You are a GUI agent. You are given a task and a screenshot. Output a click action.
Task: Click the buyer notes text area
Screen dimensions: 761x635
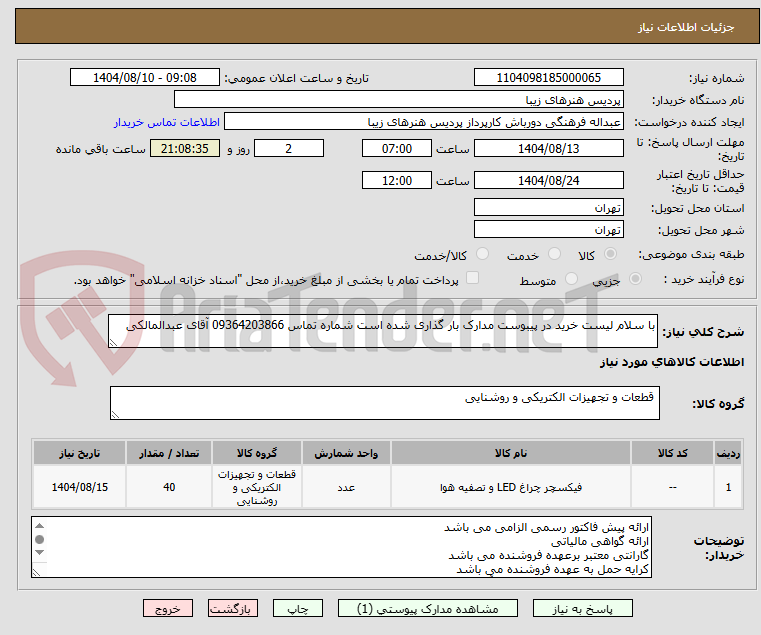coord(341,547)
